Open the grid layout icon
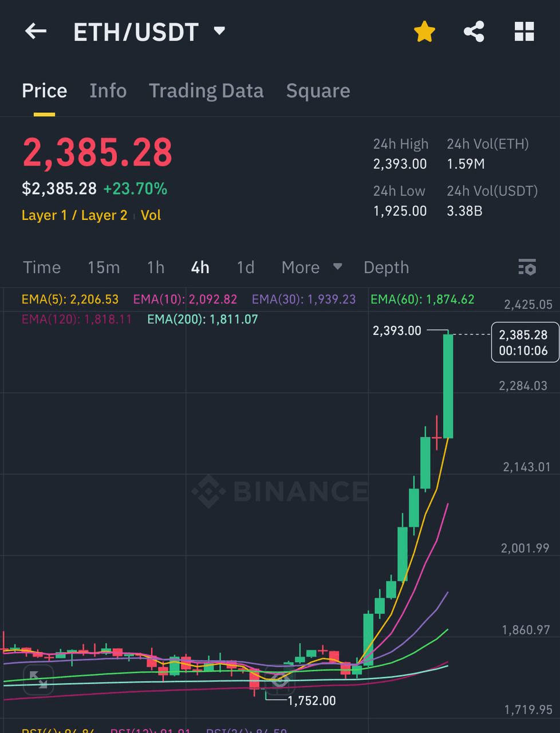Viewport: 560px width, 733px height. (524, 31)
